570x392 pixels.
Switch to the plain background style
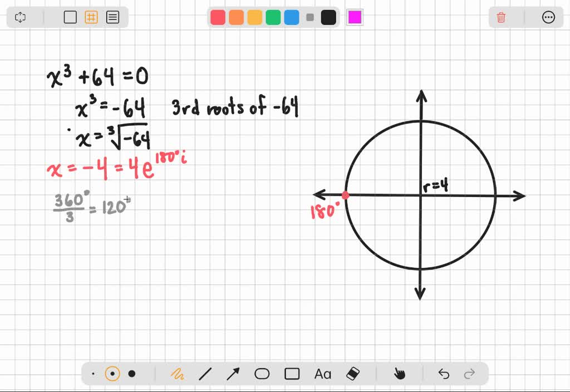(x=70, y=17)
